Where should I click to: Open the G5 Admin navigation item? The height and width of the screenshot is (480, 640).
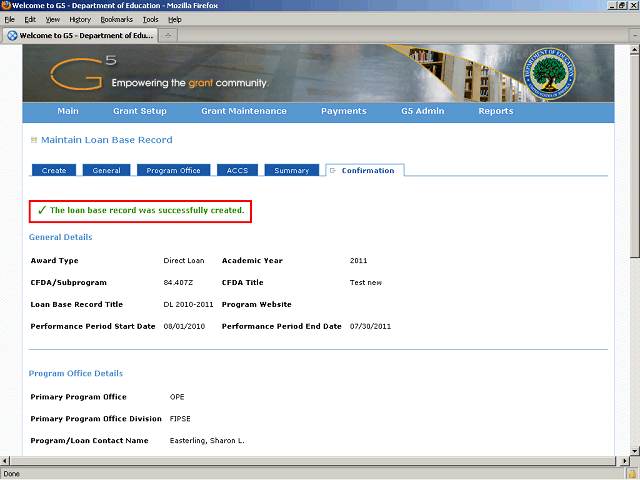click(422, 111)
